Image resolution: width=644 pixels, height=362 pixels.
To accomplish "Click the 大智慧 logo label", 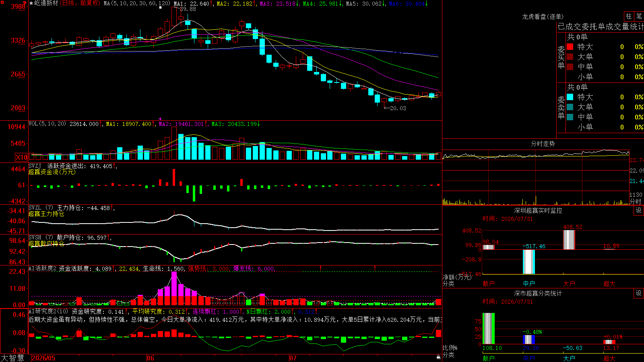I will point(12,358).
